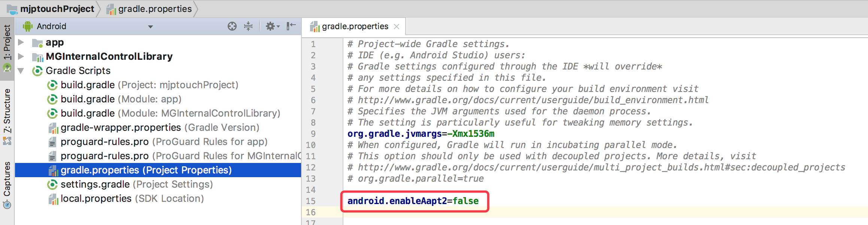Click the "# org.gradle.parallel=true" comment line

coord(416,179)
